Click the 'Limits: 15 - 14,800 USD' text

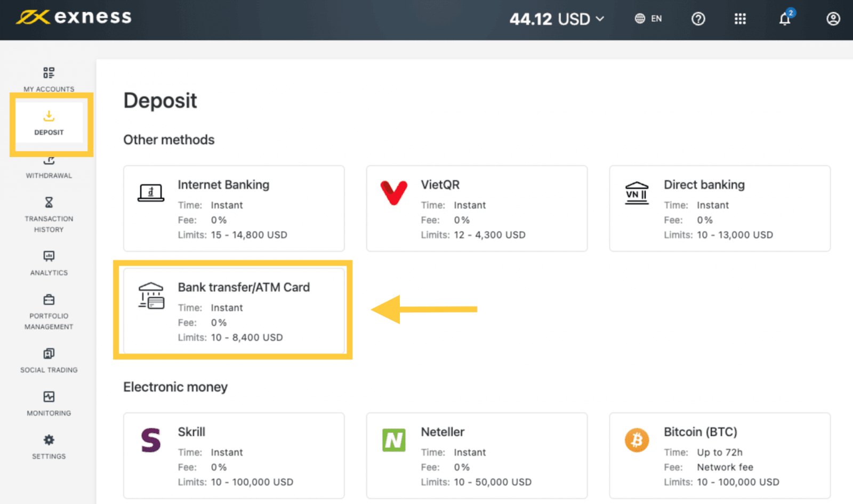click(232, 235)
